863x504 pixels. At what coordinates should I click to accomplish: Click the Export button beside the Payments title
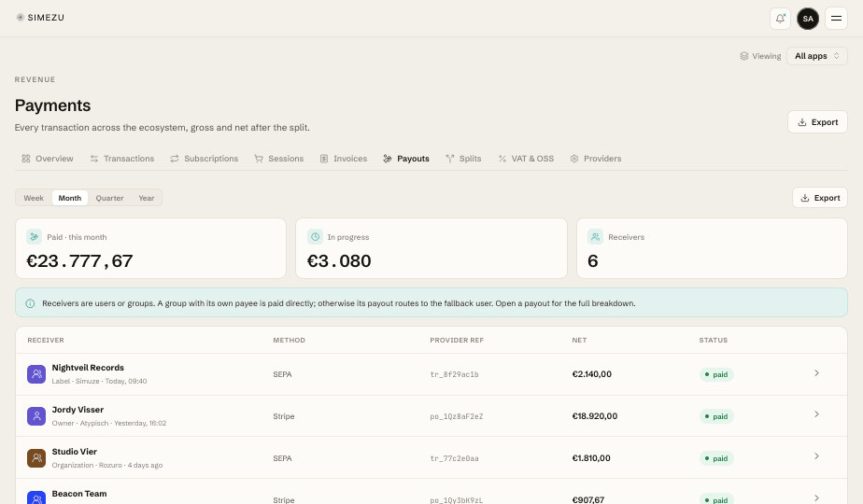[x=817, y=122]
